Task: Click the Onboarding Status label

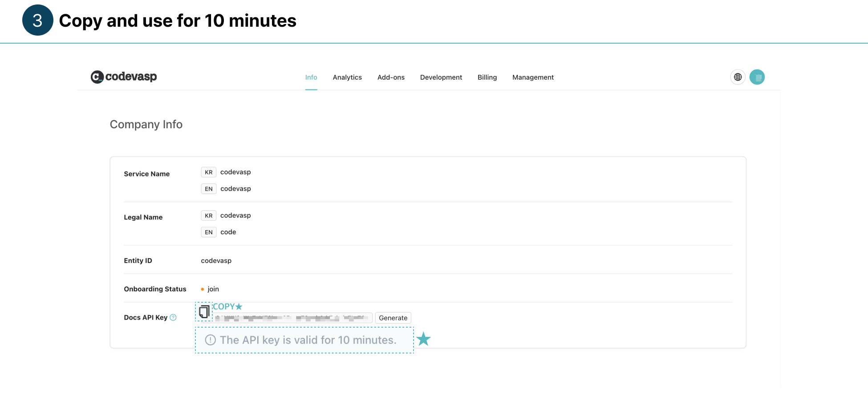Action: coord(155,289)
